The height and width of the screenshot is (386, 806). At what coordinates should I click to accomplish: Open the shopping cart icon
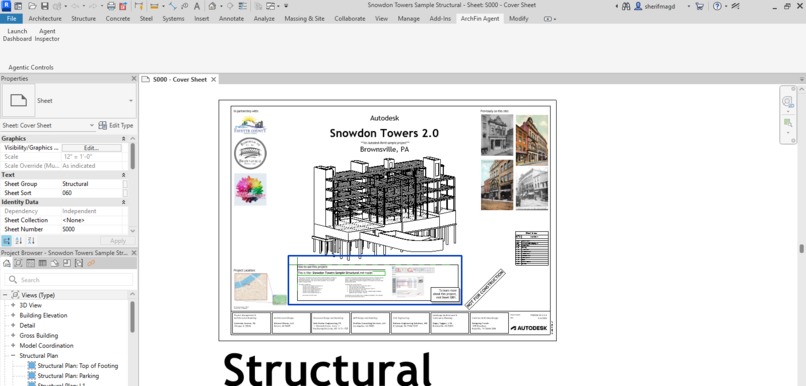[x=699, y=6]
